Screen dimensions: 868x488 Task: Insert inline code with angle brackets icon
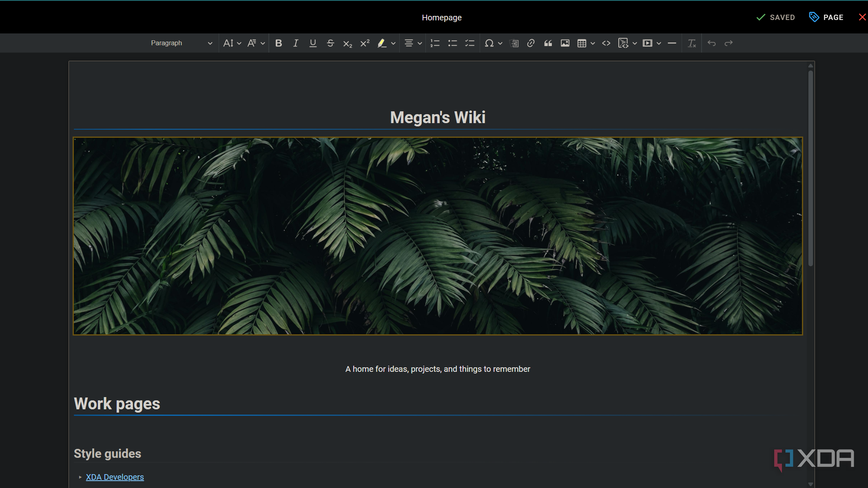click(x=606, y=43)
